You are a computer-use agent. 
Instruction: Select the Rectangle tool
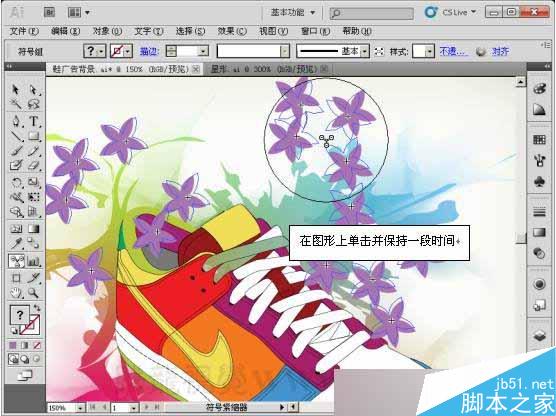[x=34, y=136]
